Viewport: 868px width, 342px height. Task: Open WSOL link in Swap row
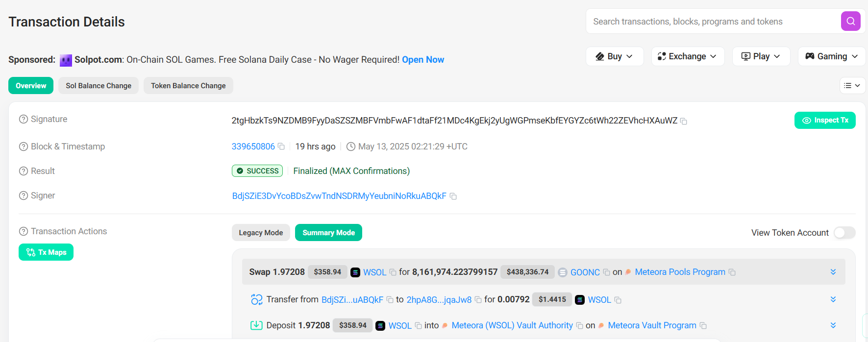[x=374, y=272]
